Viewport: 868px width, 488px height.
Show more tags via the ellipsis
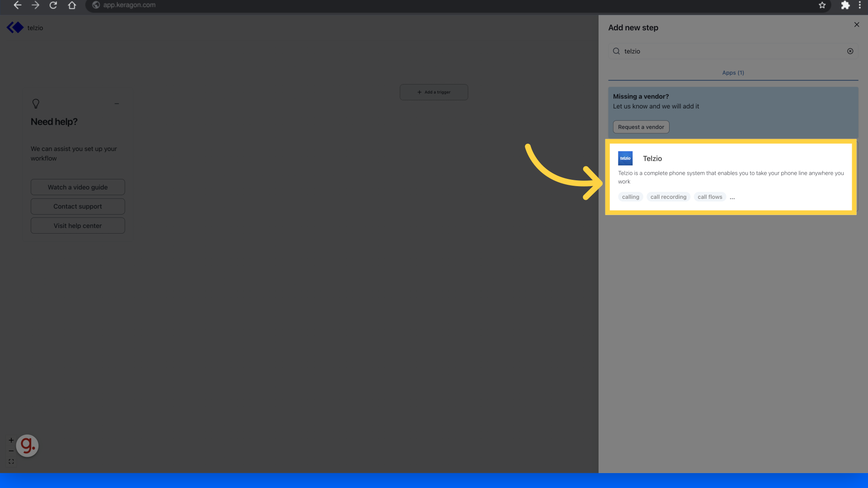[732, 198]
